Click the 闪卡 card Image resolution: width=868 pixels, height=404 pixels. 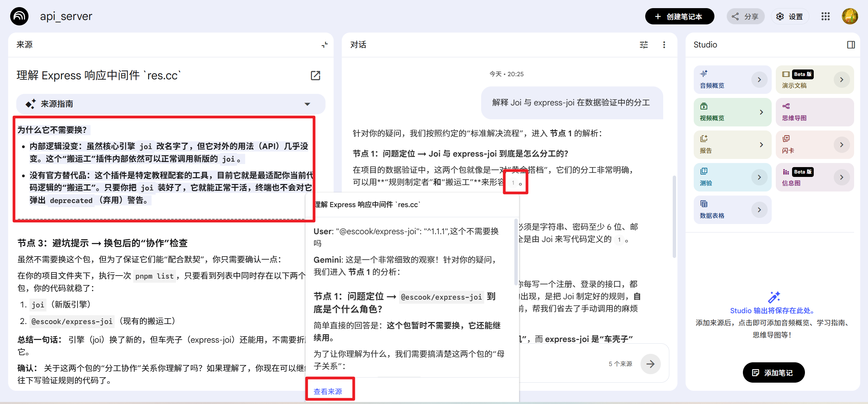(x=814, y=145)
